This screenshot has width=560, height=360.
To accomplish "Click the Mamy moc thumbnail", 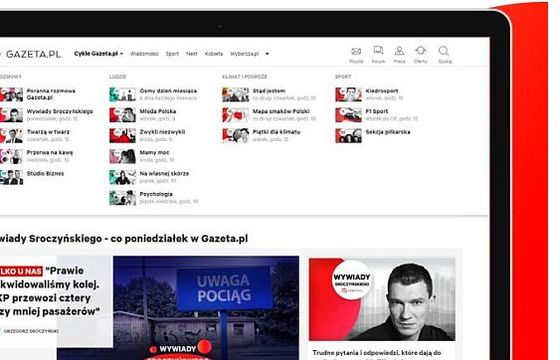I will [122, 156].
